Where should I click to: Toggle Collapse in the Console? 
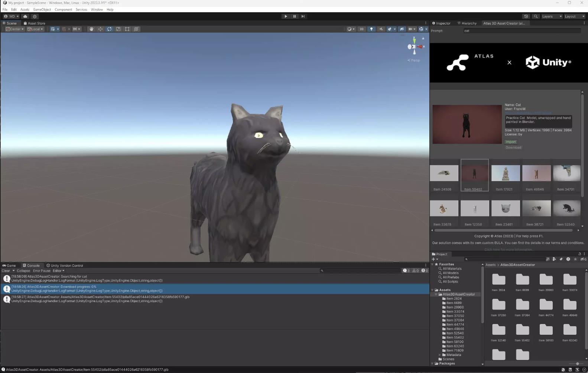click(x=23, y=271)
